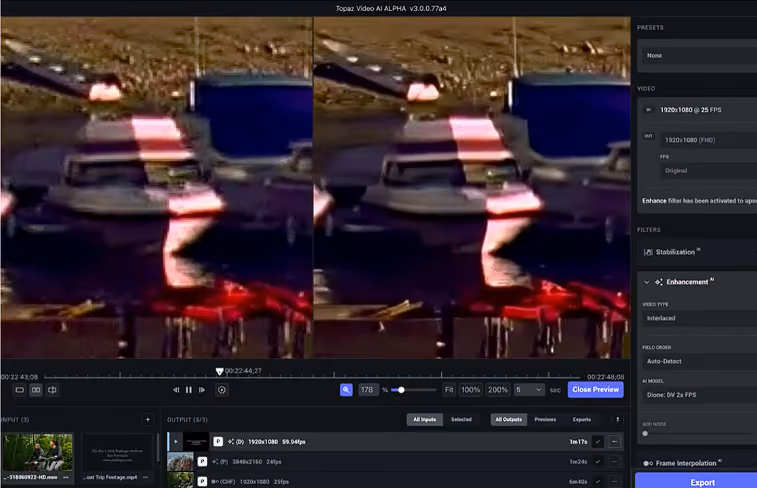Screen dimensions: 757x488
Task: Click the P badge on 3840x2160 row
Action: [x=202, y=461]
